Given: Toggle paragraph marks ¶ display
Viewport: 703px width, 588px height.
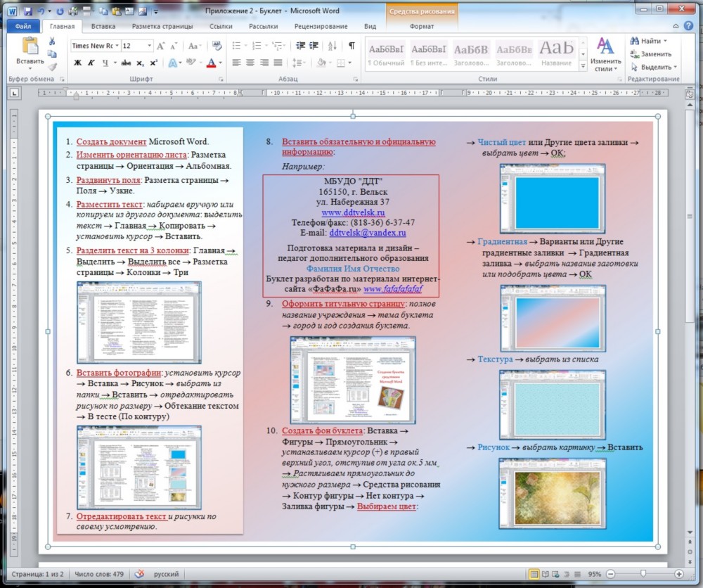Looking at the screenshot, I should pos(351,45).
